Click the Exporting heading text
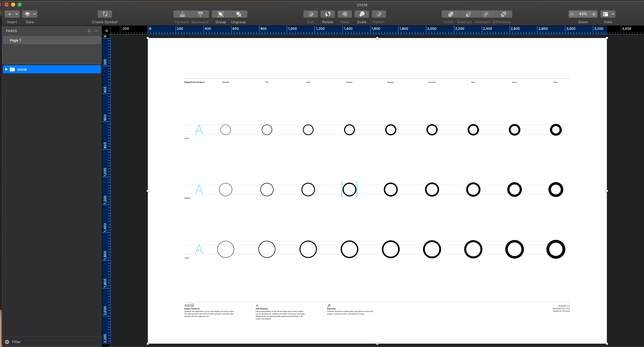This screenshot has width=644, height=347. pos(331,309)
